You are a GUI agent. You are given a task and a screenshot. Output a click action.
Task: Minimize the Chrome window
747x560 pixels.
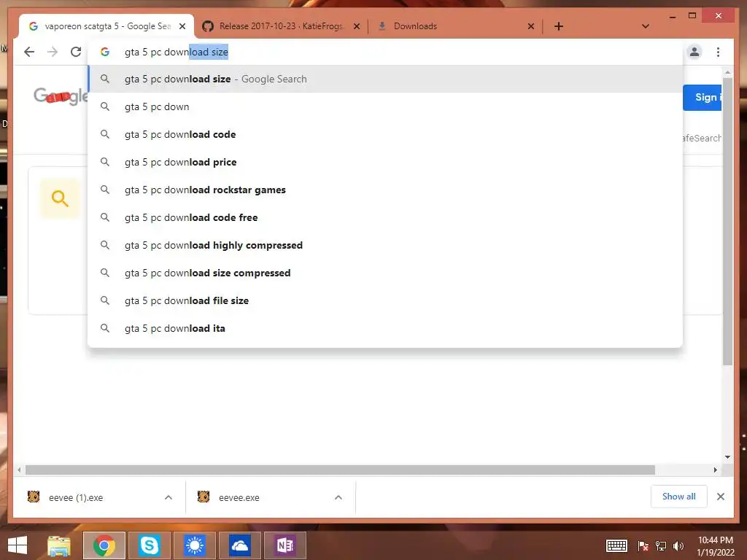point(672,16)
